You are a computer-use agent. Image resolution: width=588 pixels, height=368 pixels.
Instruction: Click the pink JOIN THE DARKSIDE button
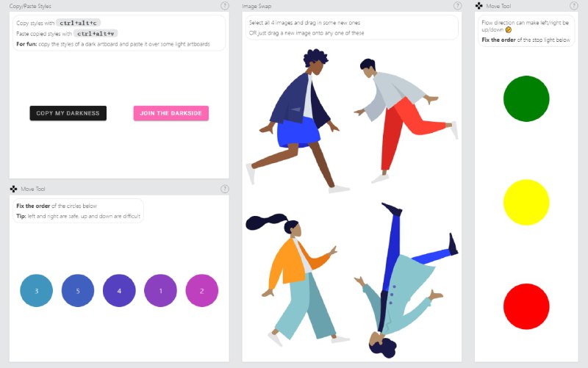[171, 113]
